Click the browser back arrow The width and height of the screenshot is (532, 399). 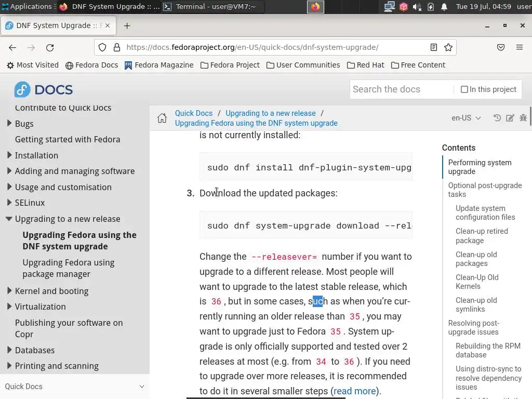pos(12,47)
